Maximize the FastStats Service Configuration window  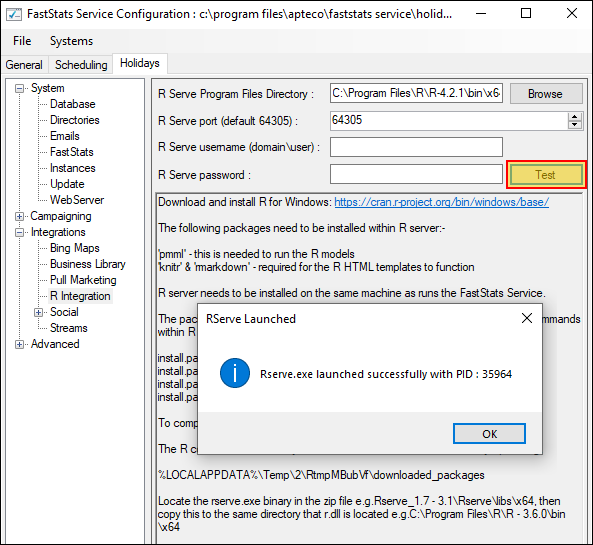pyautogui.click(x=526, y=14)
